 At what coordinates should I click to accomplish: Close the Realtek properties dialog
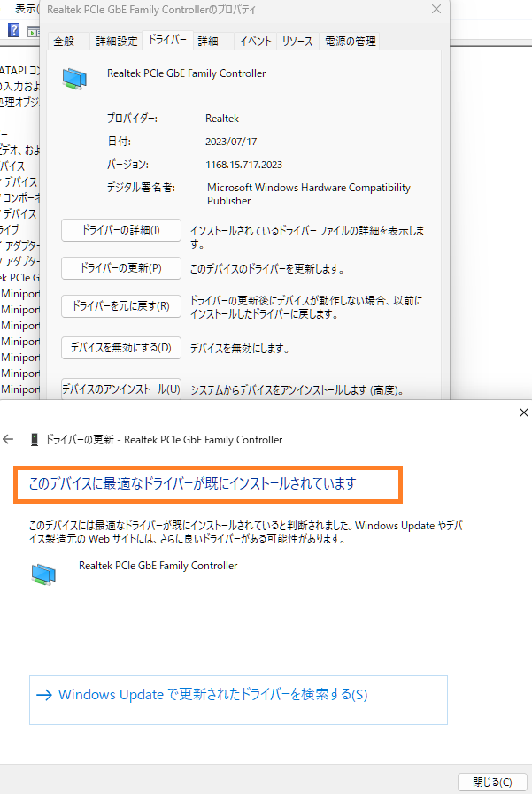tap(436, 9)
